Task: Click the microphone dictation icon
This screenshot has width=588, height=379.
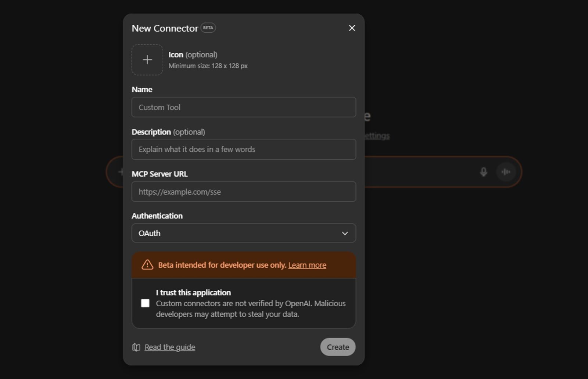Action: (484, 172)
